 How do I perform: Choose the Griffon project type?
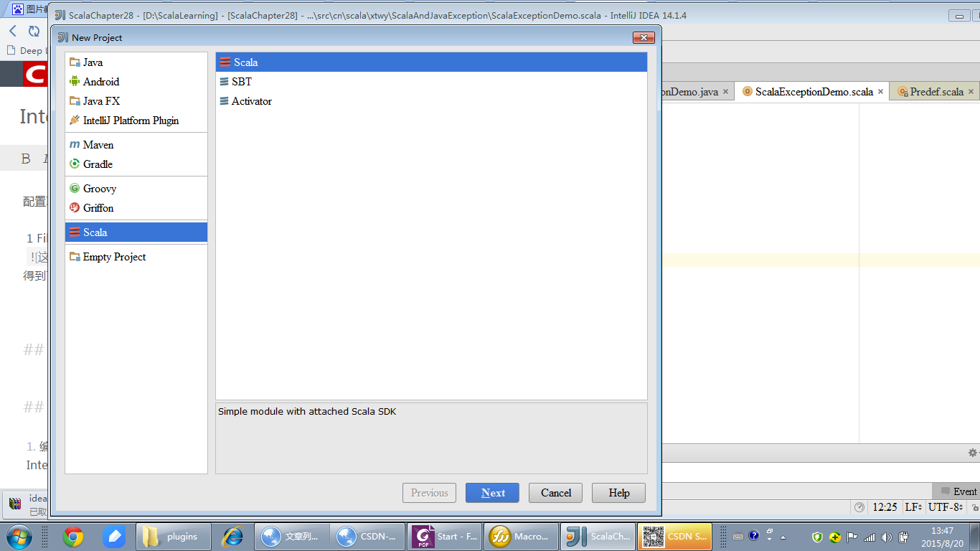136,208
